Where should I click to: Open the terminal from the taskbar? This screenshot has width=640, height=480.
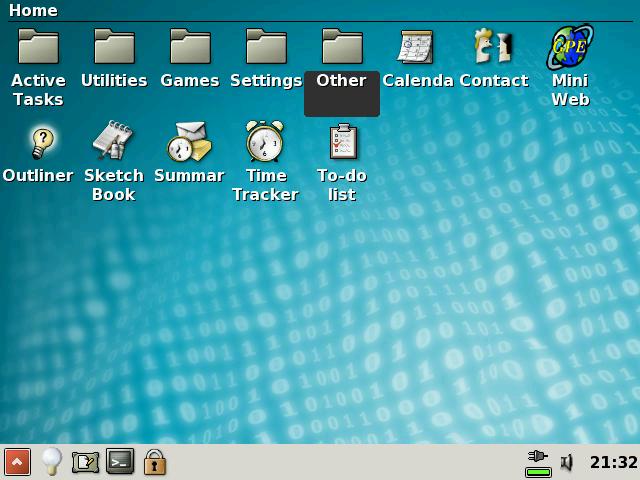coord(120,461)
